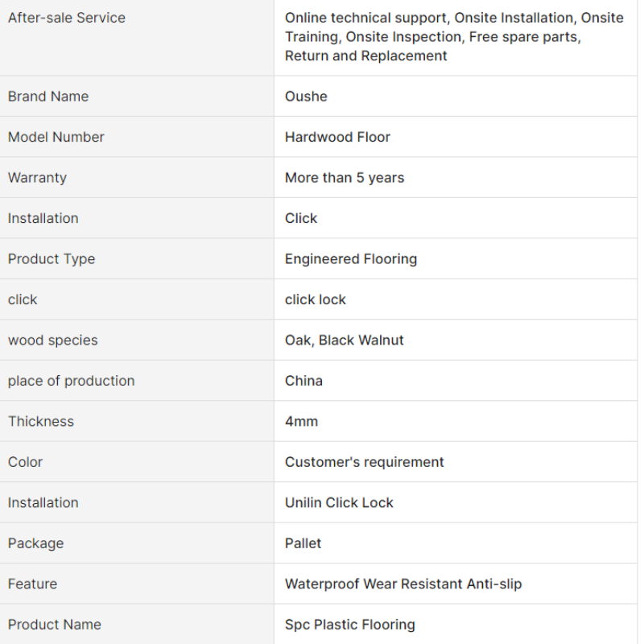Image resolution: width=644 pixels, height=644 pixels.
Task: Select the Oushe brand name value
Action: 306,97
